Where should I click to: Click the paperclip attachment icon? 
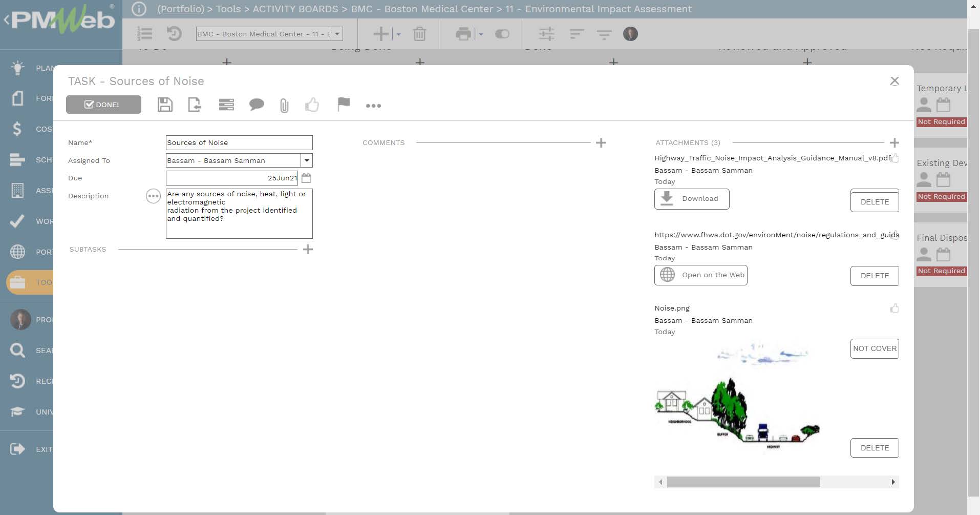tap(284, 106)
